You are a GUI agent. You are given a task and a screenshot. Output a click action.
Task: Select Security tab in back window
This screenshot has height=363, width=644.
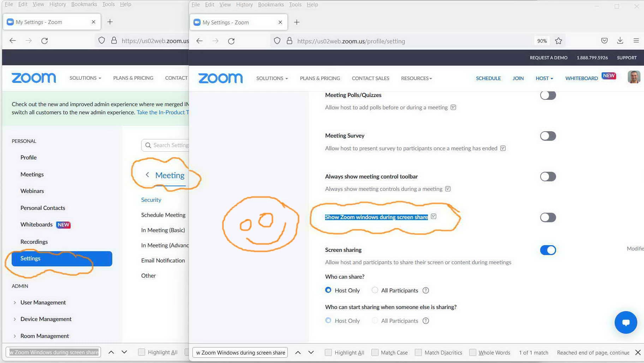(x=151, y=200)
